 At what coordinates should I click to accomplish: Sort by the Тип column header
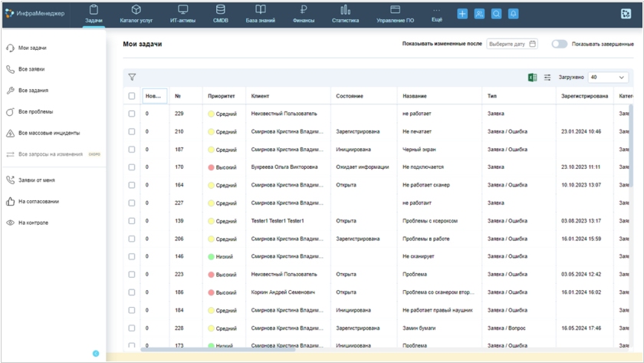pos(492,96)
